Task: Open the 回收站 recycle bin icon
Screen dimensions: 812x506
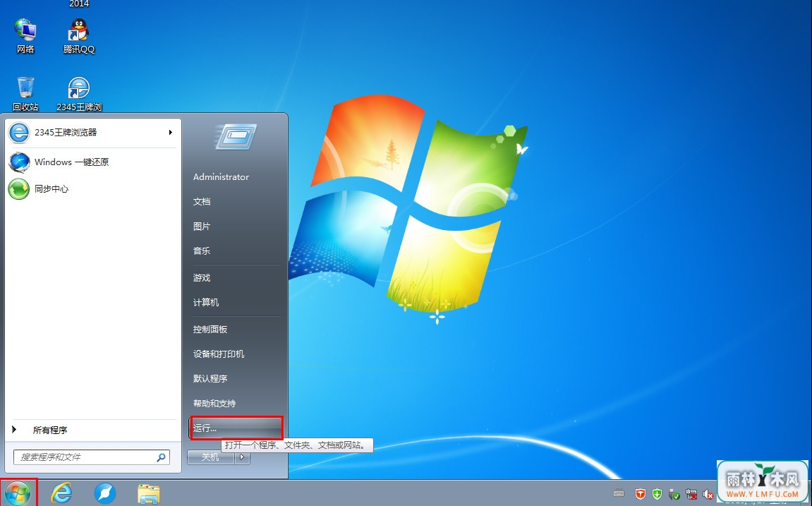Action: [25, 94]
